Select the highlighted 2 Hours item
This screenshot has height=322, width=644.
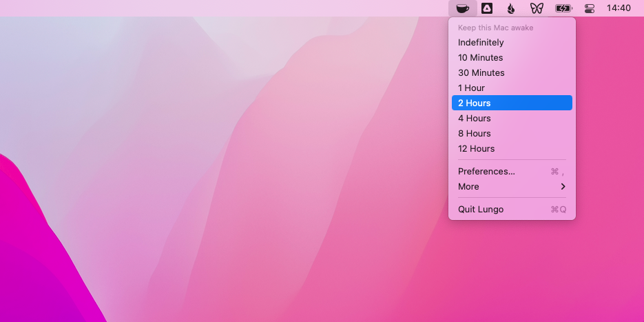pyautogui.click(x=512, y=103)
